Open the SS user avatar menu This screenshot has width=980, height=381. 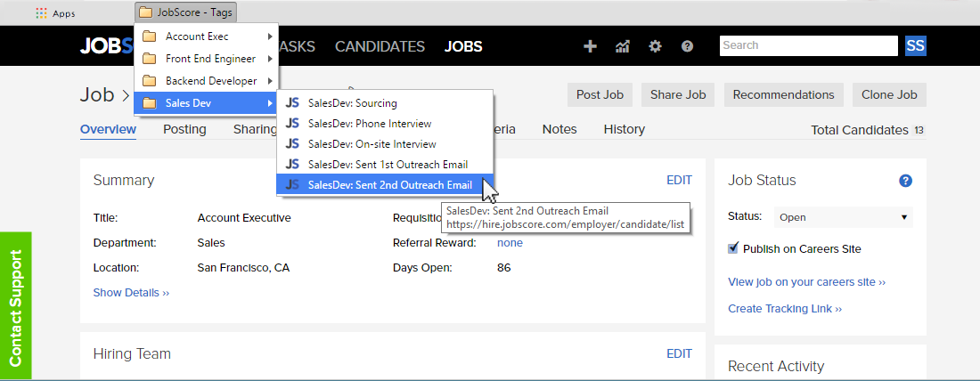pos(916,45)
